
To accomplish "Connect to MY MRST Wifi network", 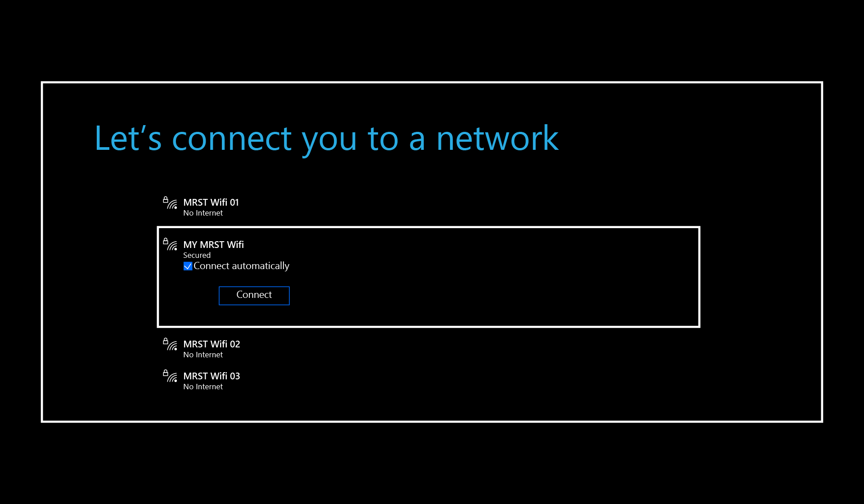I will click(254, 295).
